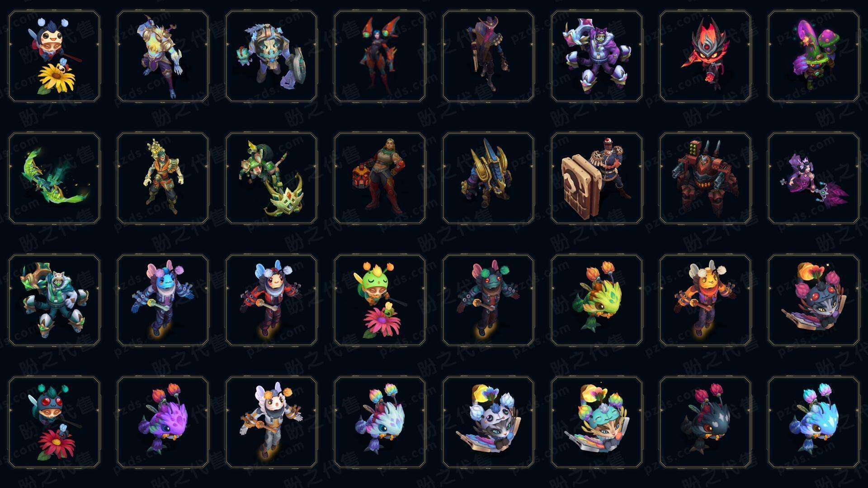Screen dimensions: 868x488
Task: Choose the green-yellow leafy bird pet
Action: tap(597, 300)
